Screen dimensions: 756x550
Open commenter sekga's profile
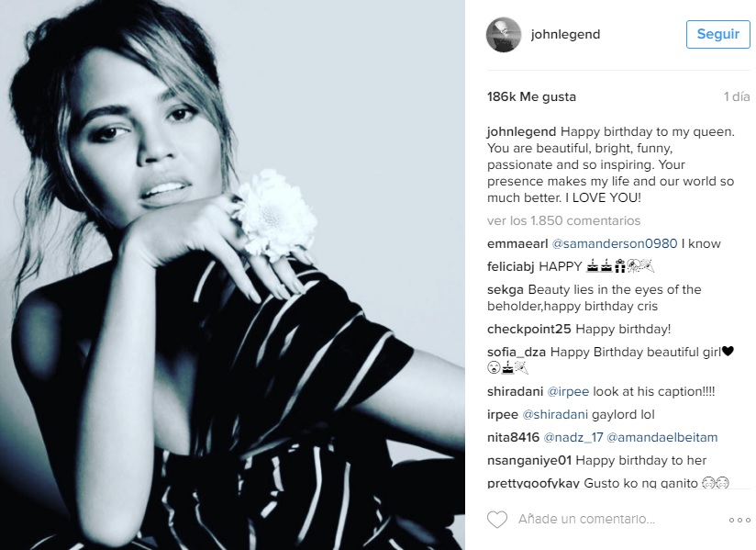pos(506,290)
